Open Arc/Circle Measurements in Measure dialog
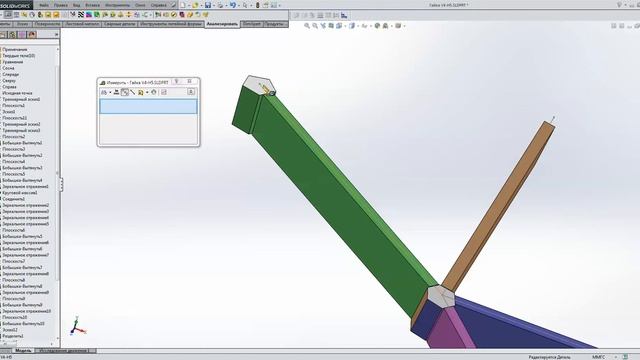Image resolution: width=640 pixels, height=360 pixels. point(104,92)
